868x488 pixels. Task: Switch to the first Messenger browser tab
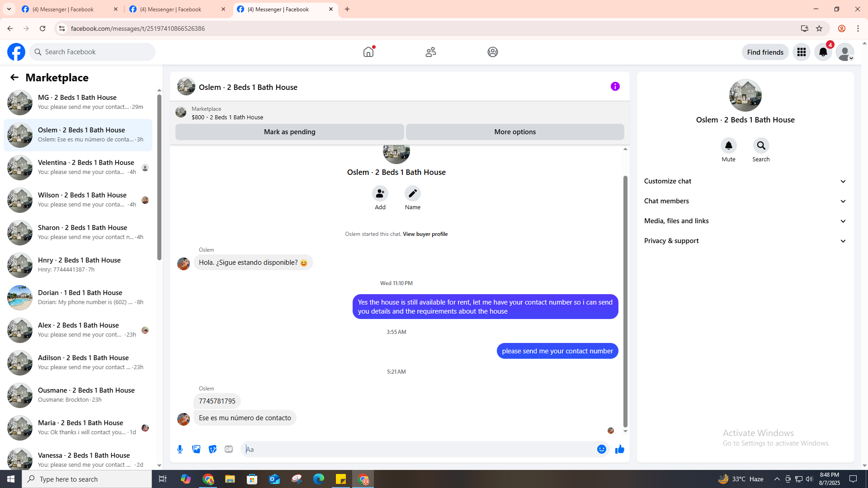pyautogui.click(x=70, y=9)
